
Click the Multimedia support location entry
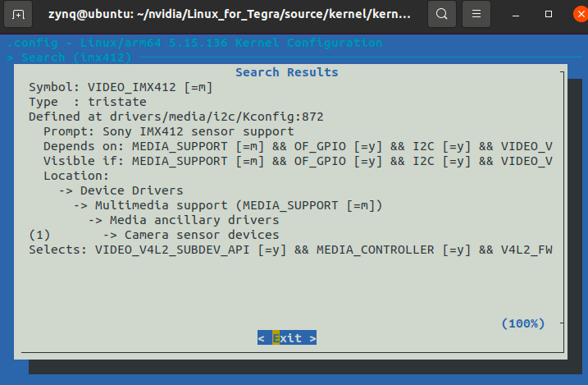[228, 205]
